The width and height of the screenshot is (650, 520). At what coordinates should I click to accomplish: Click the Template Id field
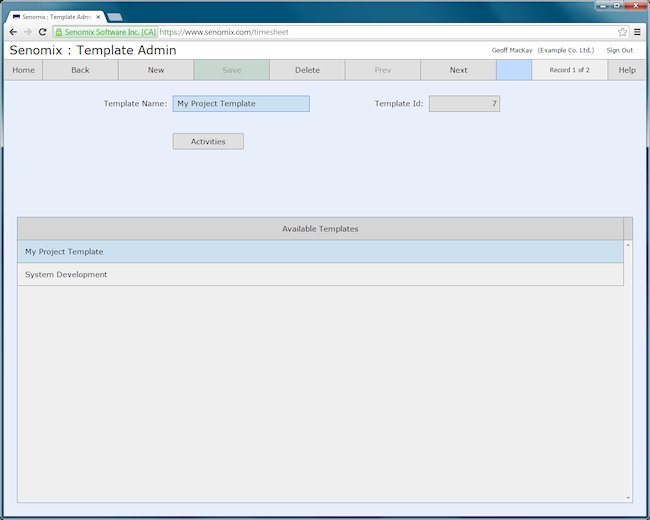[x=464, y=104]
